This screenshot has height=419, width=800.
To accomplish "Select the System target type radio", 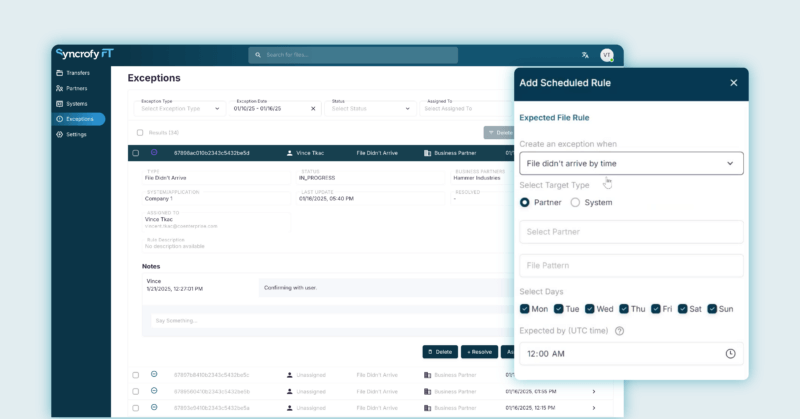I will [575, 202].
